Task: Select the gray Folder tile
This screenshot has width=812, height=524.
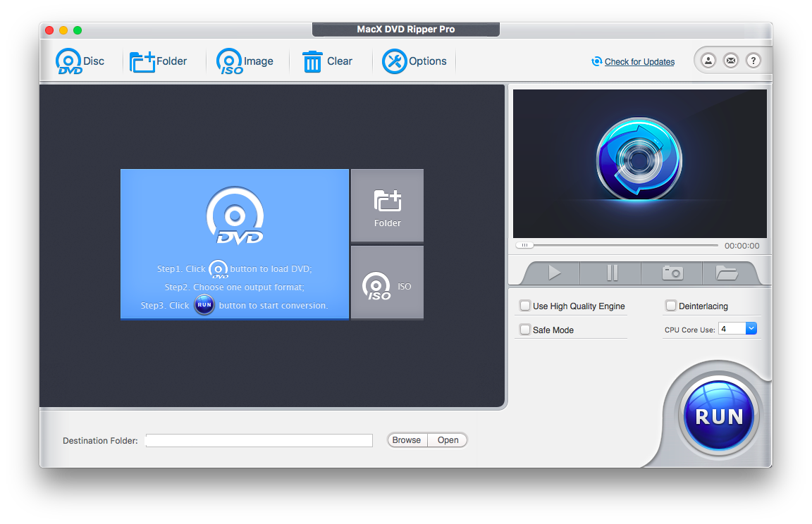Action: [388, 206]
